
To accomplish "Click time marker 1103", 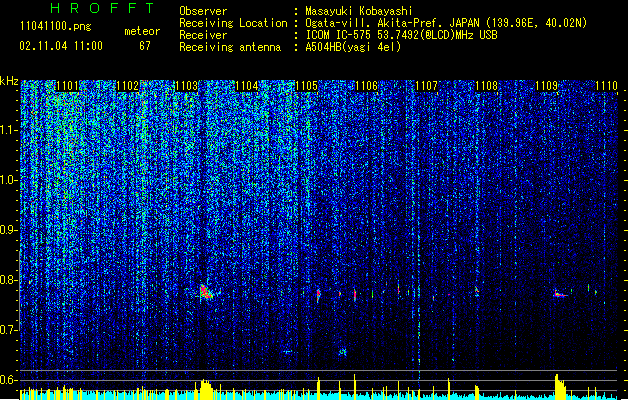I will coord(187,86).
